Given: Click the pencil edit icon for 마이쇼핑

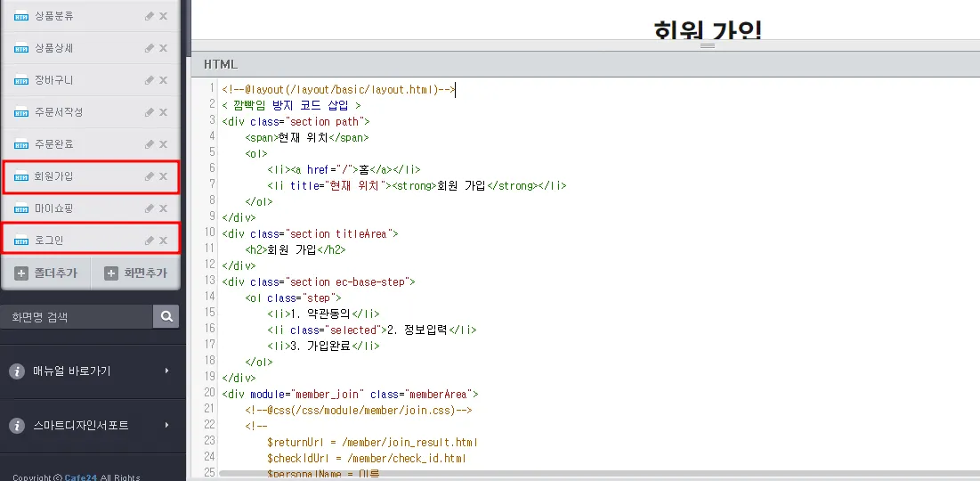Looking at the screenshot, I should (149, 208).
